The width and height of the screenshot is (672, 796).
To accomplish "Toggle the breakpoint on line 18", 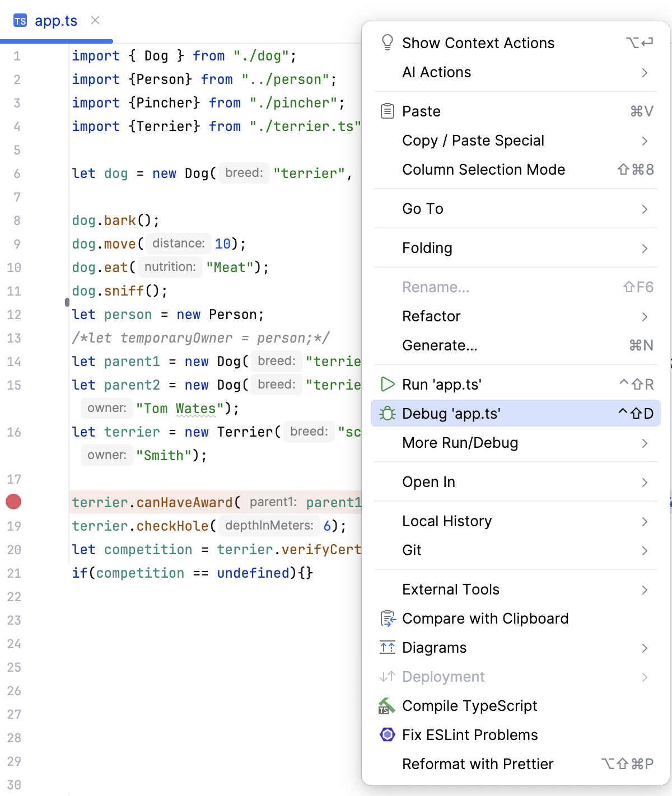I will click(13, 502).
